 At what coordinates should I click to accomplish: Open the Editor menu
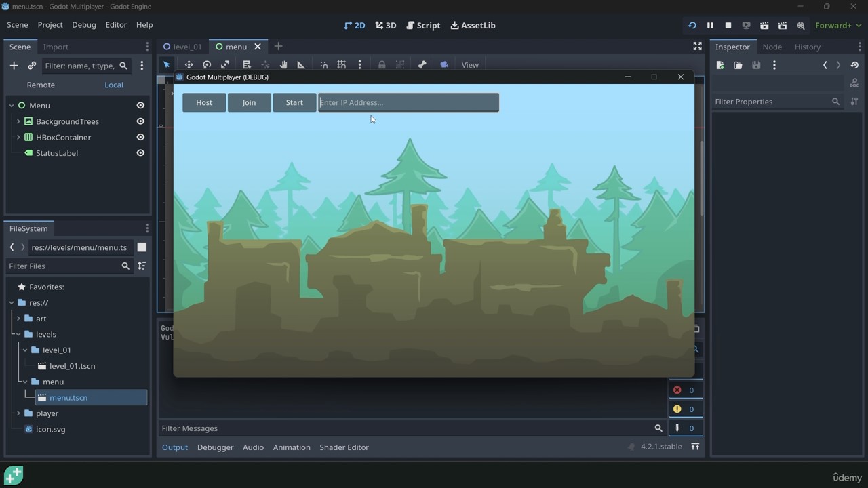[116, 25]
